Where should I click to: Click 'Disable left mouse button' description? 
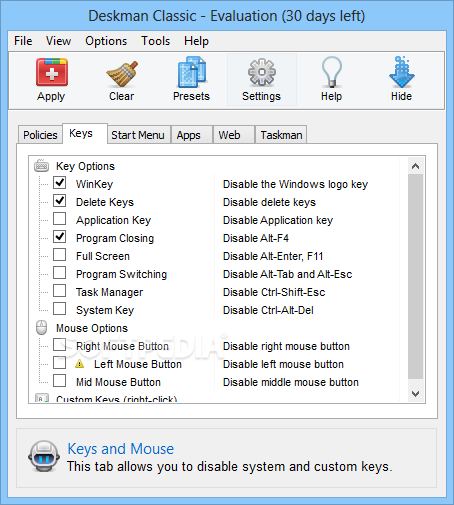coord(283,364)
